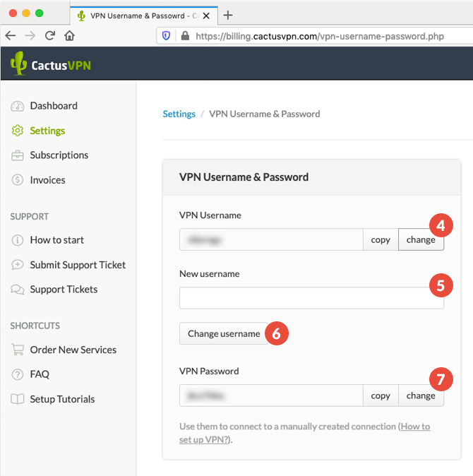Click the Submit Support Ticket bubble icon

coord(17,265)
